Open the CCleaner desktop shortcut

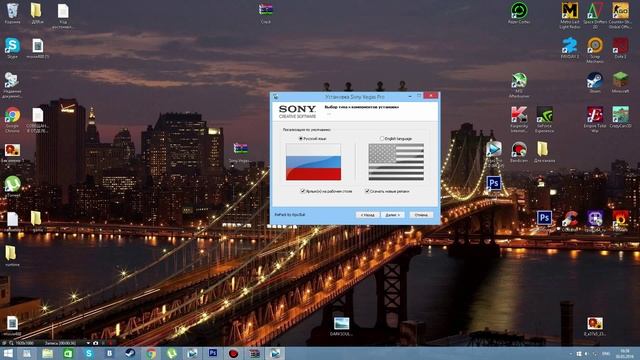pos(570,222)
